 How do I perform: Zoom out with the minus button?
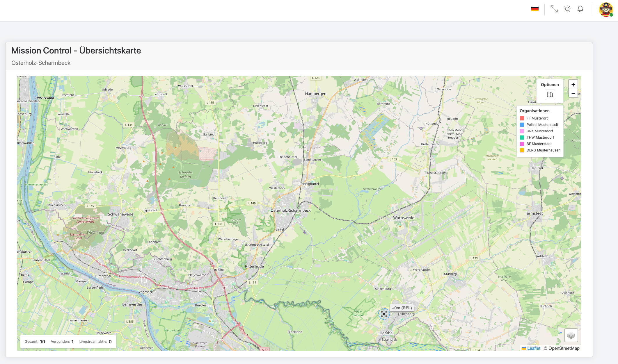(573, 93)
